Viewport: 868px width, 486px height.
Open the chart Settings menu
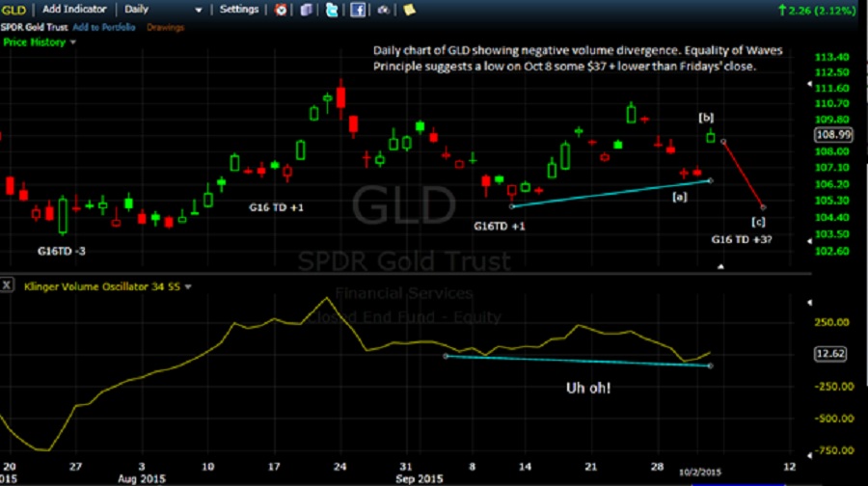(x=239, y=10)
